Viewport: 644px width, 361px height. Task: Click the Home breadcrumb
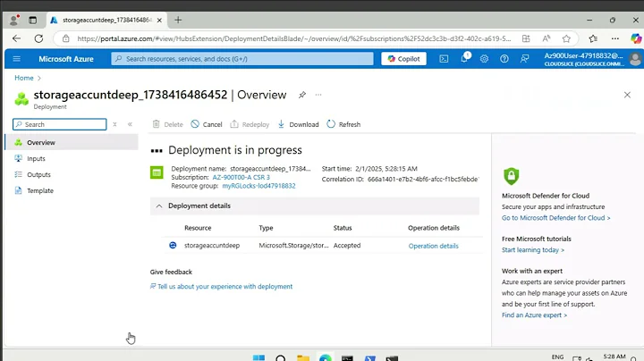24,78
